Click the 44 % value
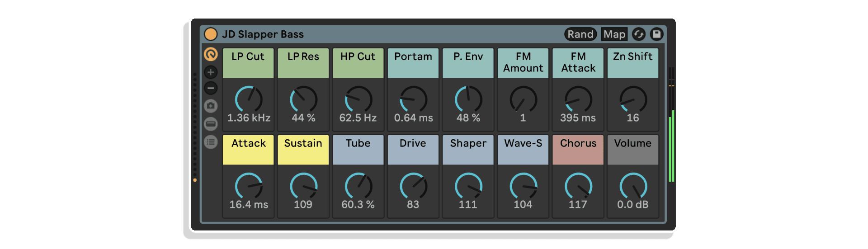 pos(303,118)
